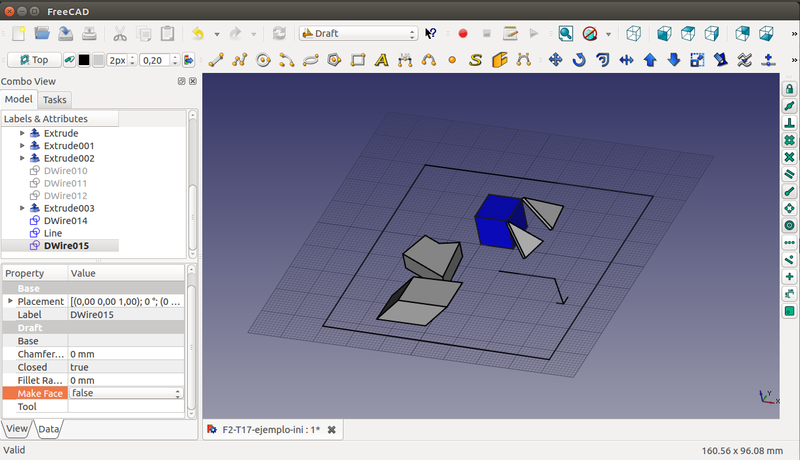
Task: Toggle construction mode button
Action: (70, 59)
